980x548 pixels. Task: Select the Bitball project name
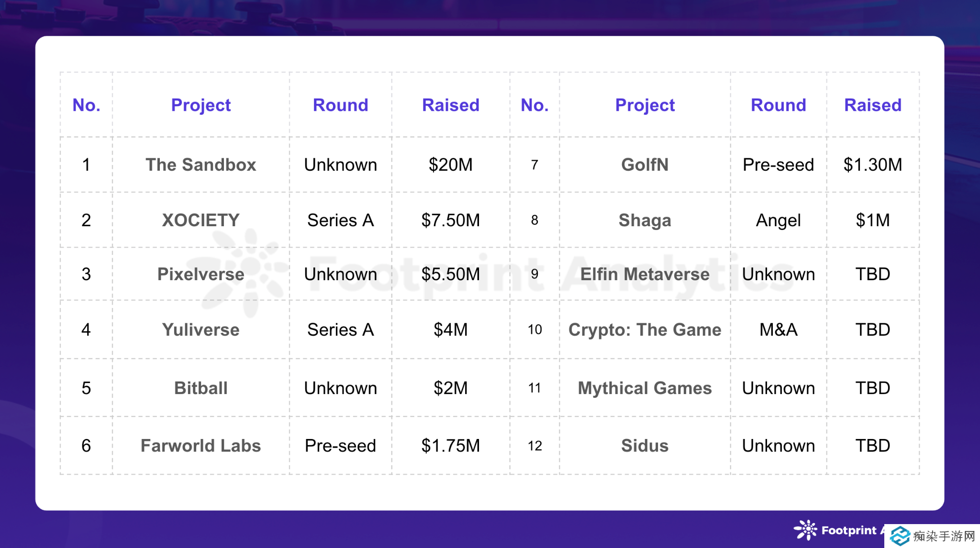tap(200, 388)
